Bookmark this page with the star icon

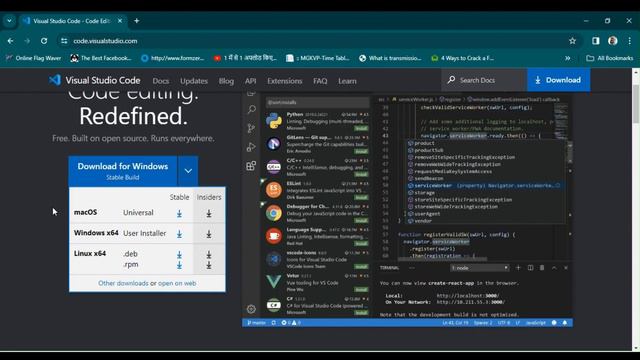tap(572, 41)
